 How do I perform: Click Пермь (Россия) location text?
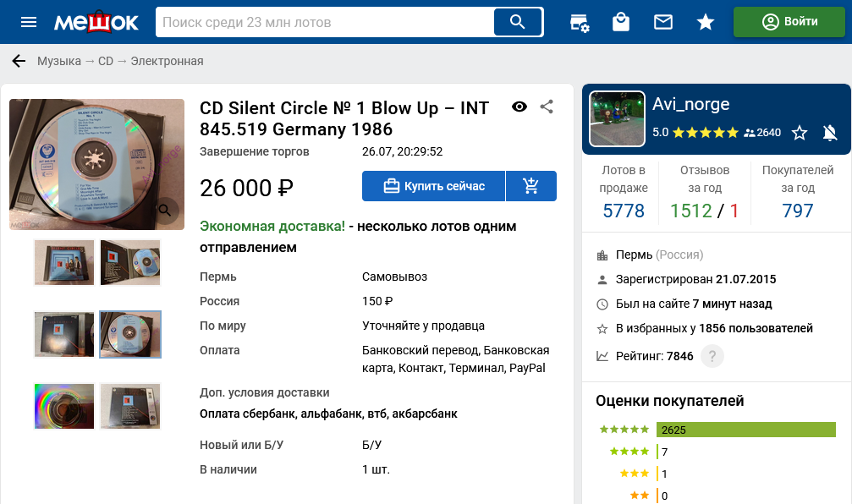point(660,255)
